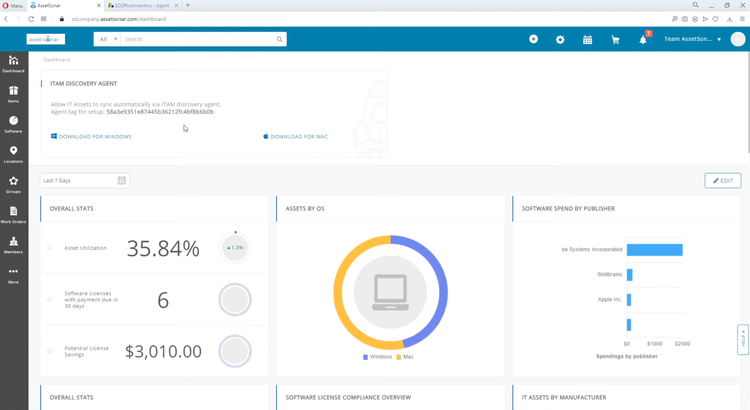Click the Dashboard breadcrumb

(56, 60)
